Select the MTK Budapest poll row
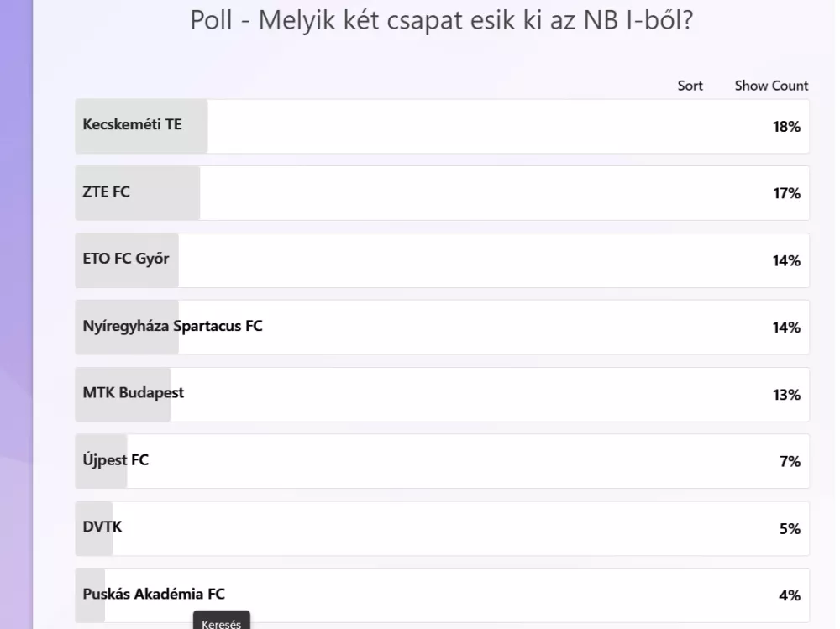The height and width of the screenshot is (629, 840). coord(442,395)
